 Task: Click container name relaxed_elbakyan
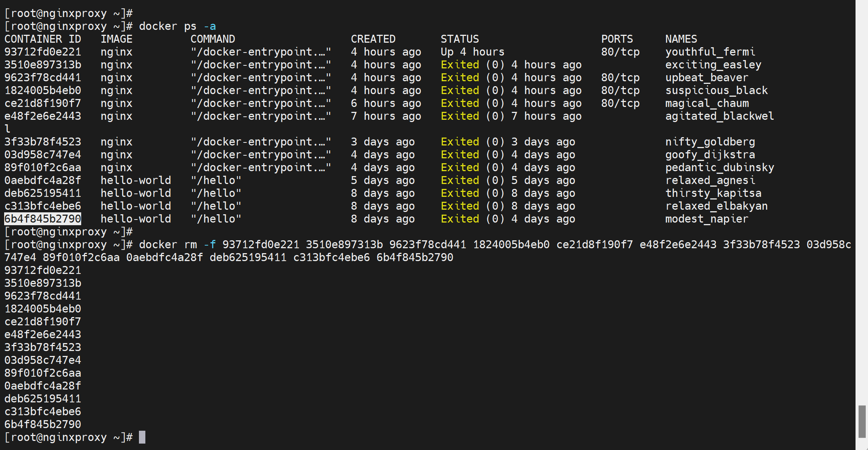pyautogui.click(x=716, y=206)
